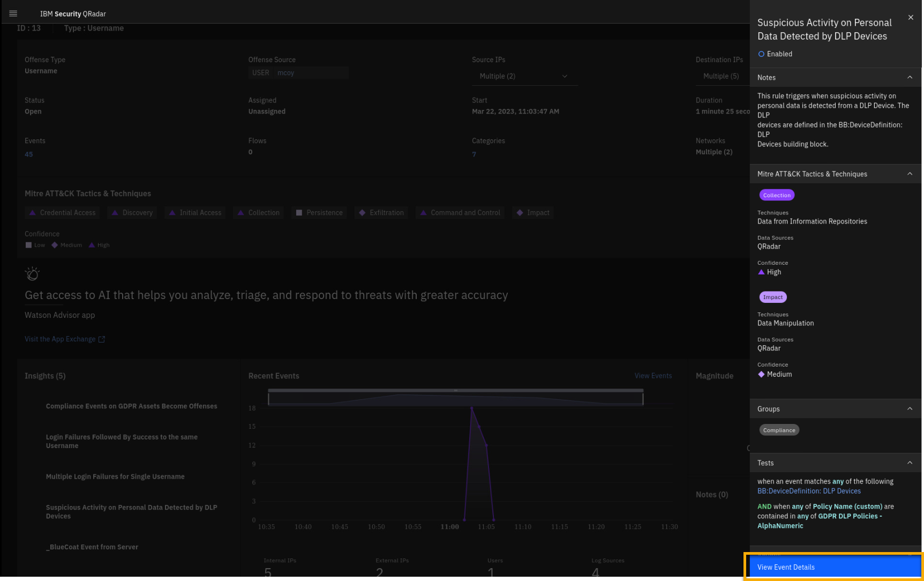Click the Recent Events time range slider

[455, 397]
